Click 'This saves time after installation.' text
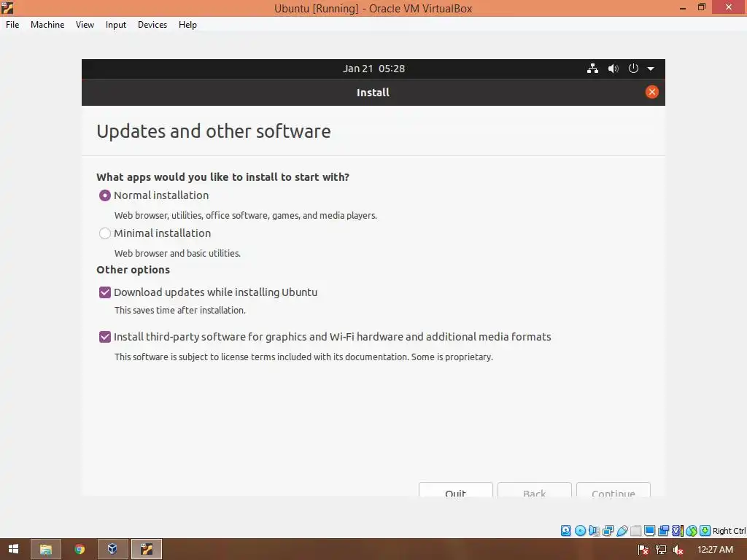Image resolution: width=747 pixels, height=560 pixels. tap(180, 311)
